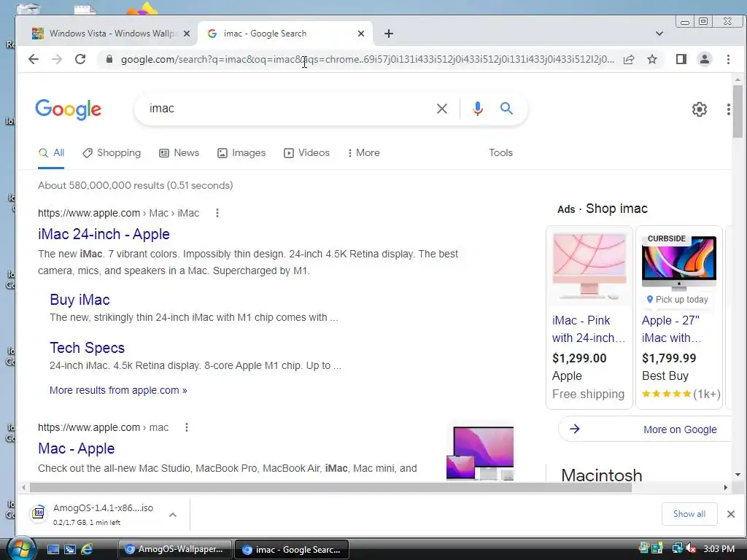The image size is (747, 560).
Task: Go back to the previous page
Action: click(x=33, y=59)
